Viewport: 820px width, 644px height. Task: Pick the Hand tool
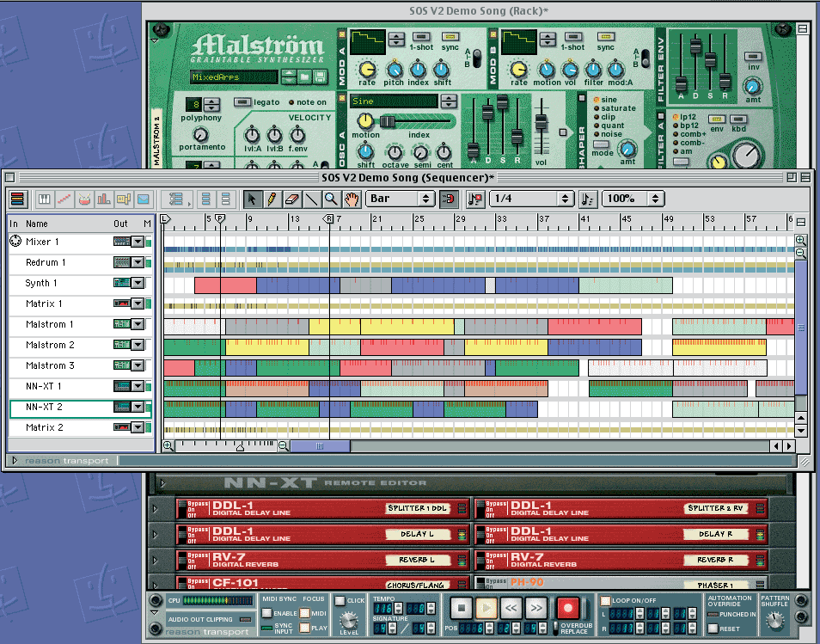[351, 199]
